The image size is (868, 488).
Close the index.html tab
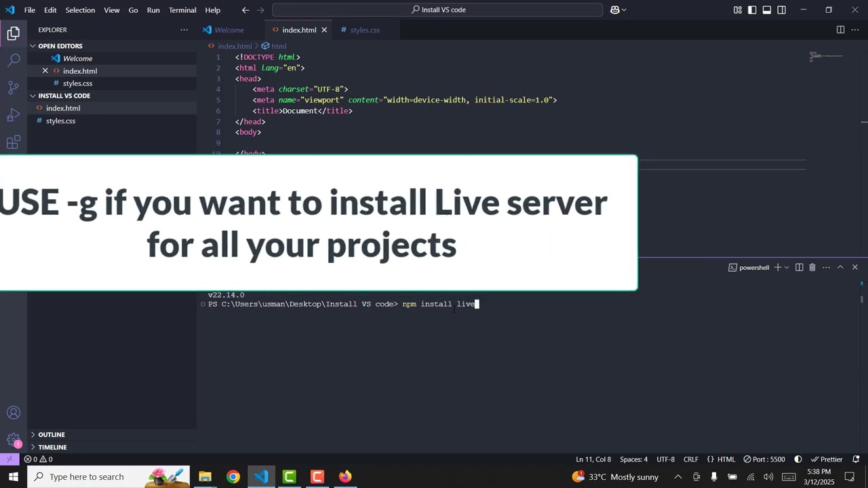tap(324, 30)
